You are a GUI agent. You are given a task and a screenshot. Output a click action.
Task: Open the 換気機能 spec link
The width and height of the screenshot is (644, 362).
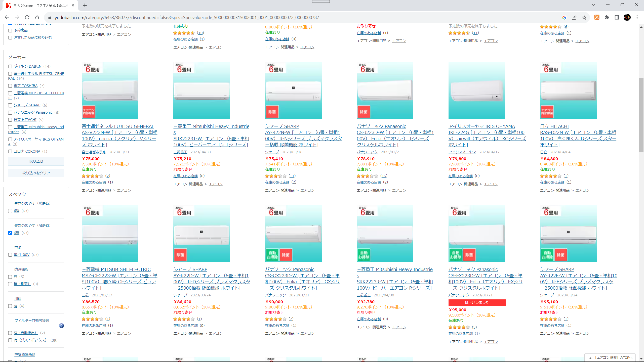tap(21, 269)
